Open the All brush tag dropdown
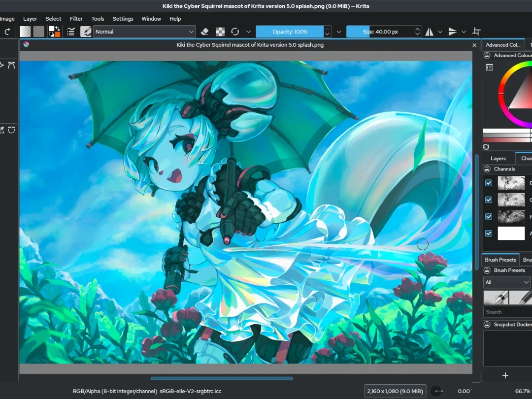Viewport: 532px width, 399px height. 506,282
